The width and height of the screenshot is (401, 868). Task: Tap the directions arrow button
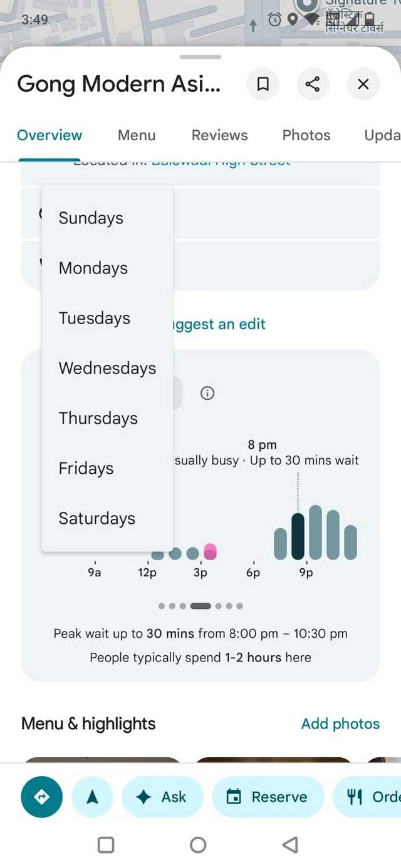click(x=41, y=797)
